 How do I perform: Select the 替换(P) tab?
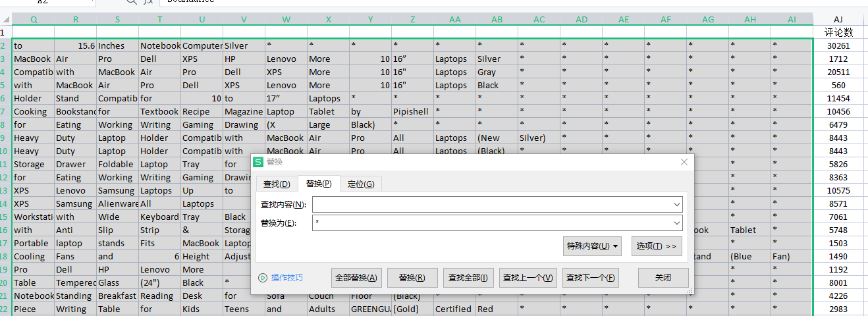click(x=319, y=184)
